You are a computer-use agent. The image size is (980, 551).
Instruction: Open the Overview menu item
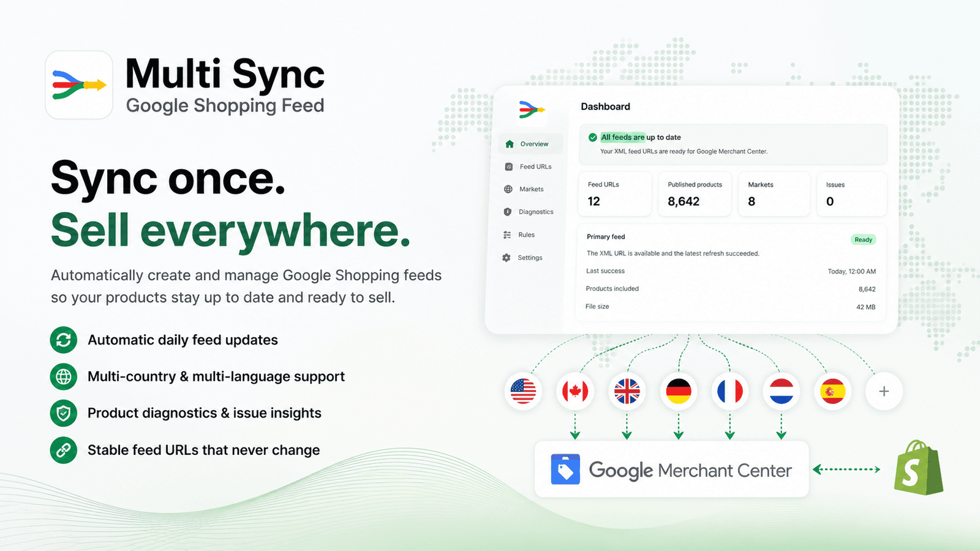pos(530,144)
